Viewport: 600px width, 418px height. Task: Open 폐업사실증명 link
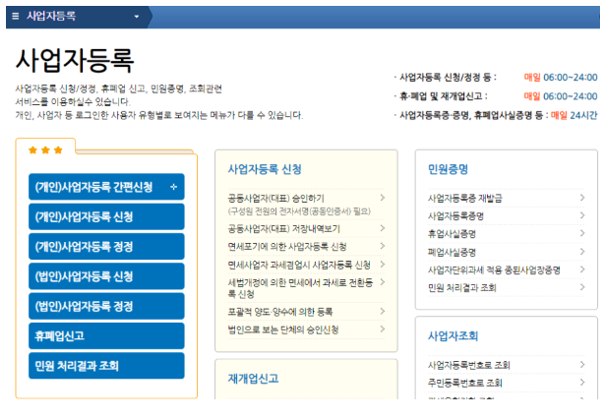[x=452, y=252]
